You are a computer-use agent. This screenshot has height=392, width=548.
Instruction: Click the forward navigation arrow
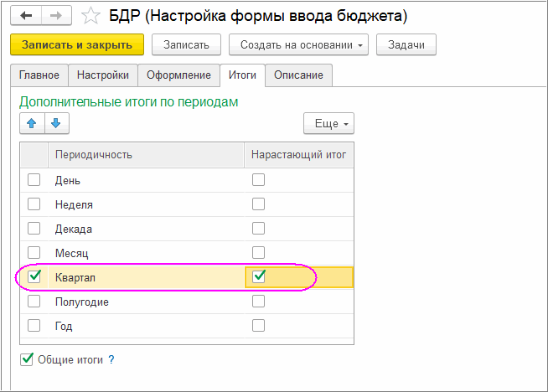pyautogui.click(x=55, y=14)
